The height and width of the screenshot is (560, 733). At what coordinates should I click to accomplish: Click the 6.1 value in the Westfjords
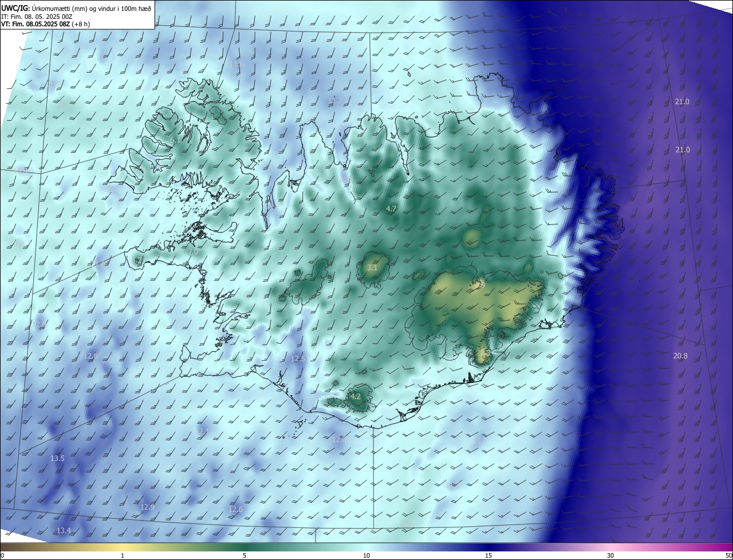point(175,140)
